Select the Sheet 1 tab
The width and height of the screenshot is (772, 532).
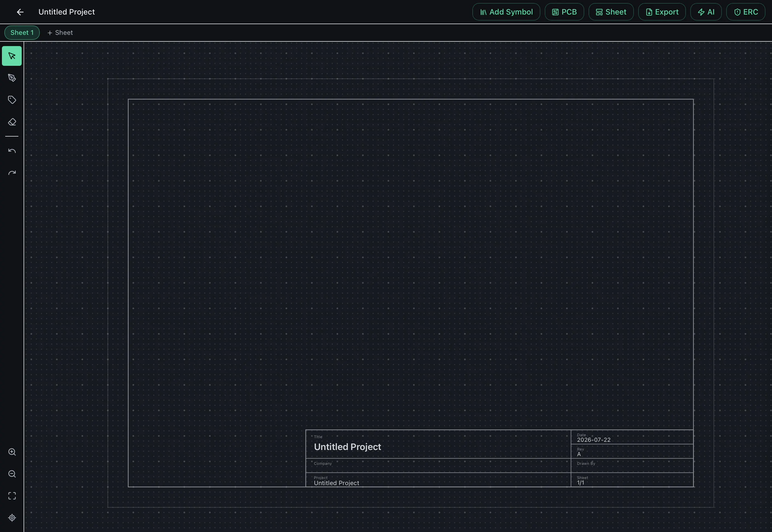click(x=22, y=33)
